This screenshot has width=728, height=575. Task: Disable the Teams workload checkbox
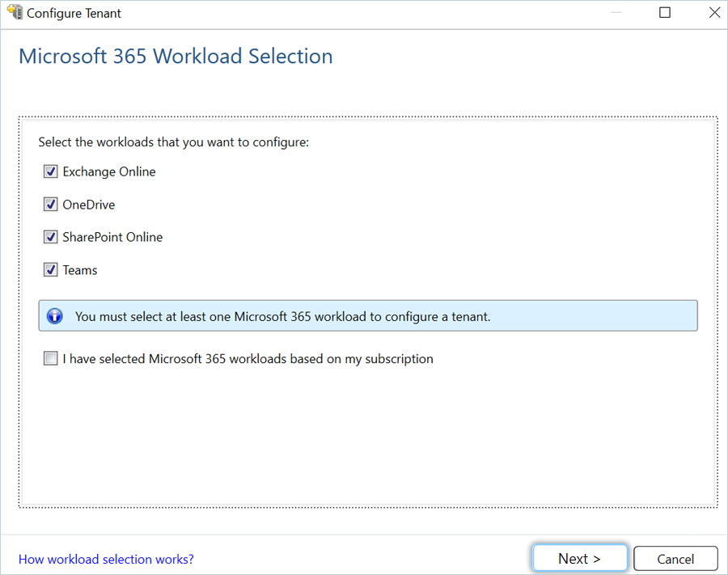51,270
